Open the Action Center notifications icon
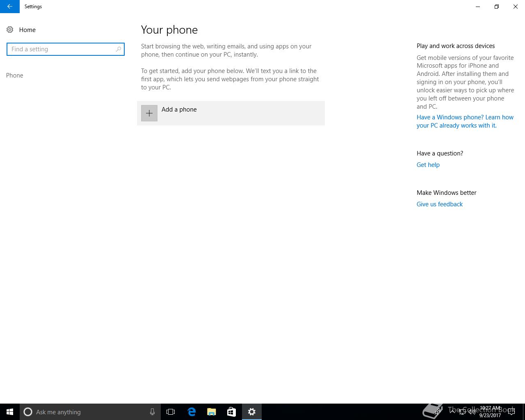This screenshot has width=525, height=420. (x=511, y=412)
